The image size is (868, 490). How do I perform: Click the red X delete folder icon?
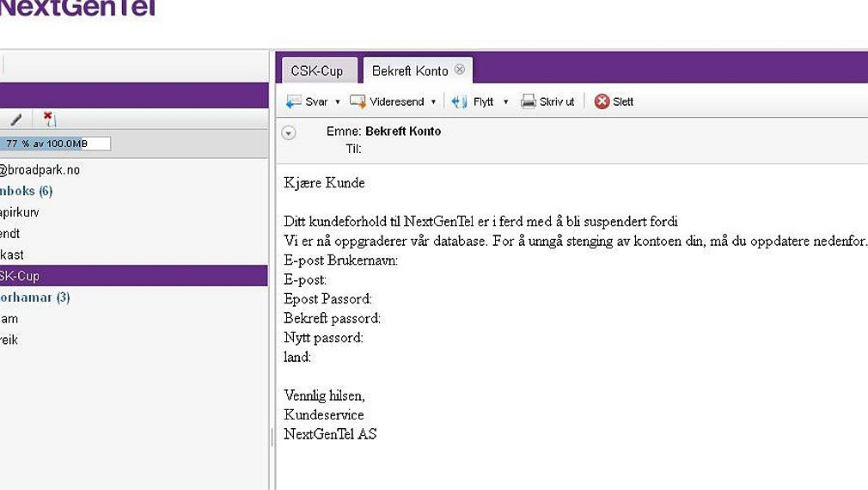pos(49,119)
